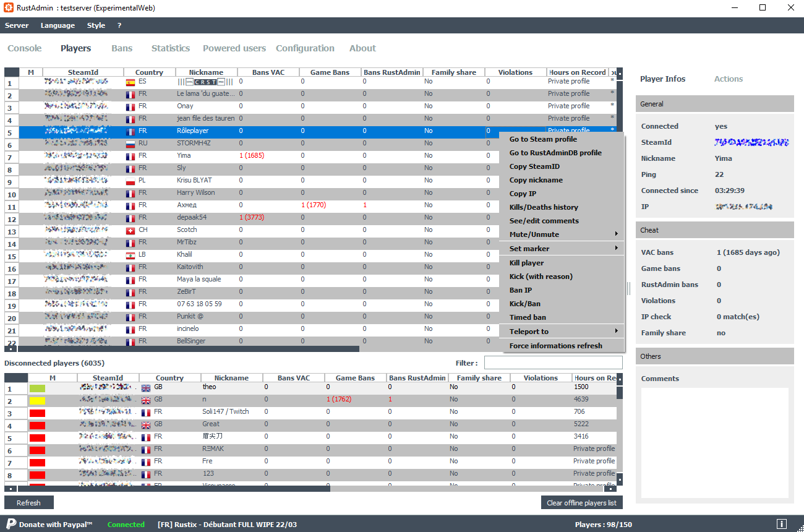Screen dimensions: 804x532
Task: Click the green marker swatch for theo
Action: [37, 388]
